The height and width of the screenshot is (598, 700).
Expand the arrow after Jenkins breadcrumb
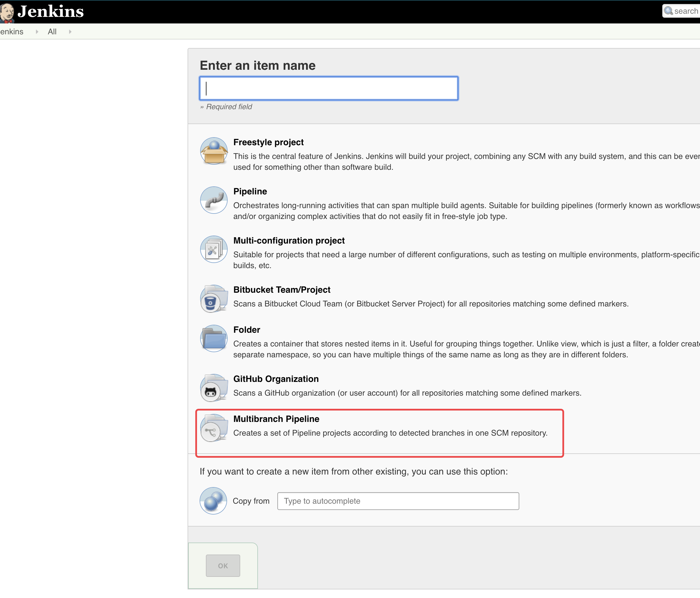pyautogui.click(x=37, y=32)
